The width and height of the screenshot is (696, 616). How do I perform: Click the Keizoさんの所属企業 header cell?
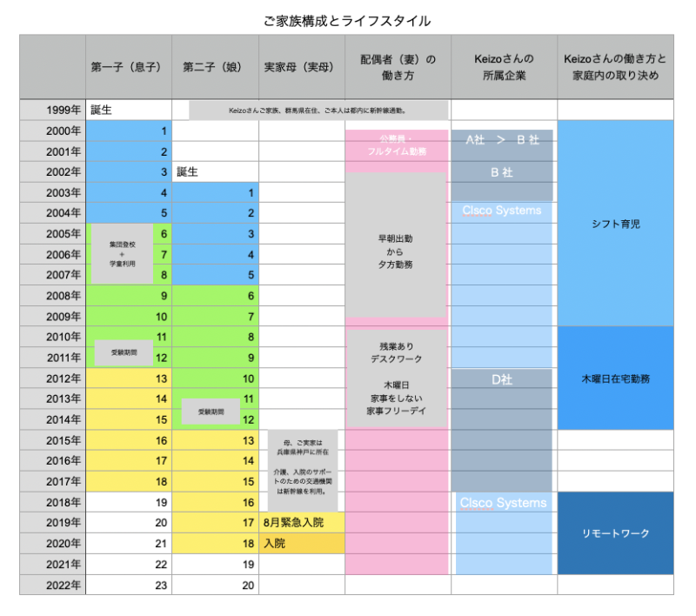coord(504,67)
